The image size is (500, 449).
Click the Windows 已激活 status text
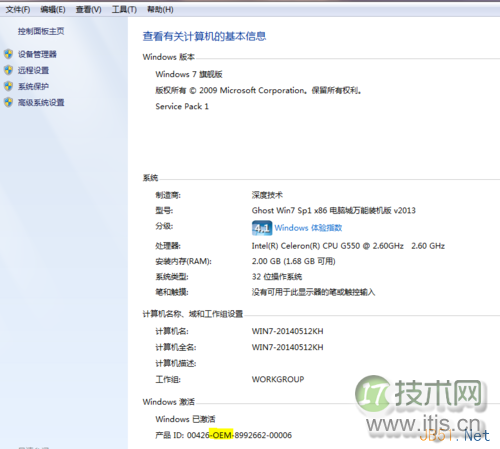click(185, 419)
